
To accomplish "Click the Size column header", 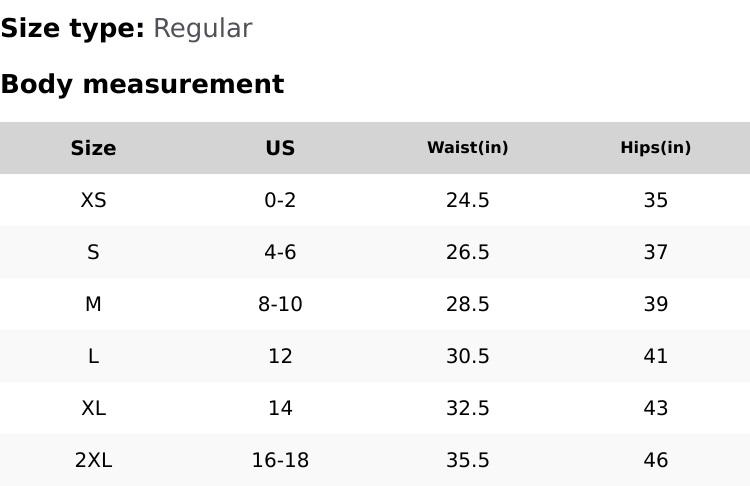I will [x=93, y=148].
